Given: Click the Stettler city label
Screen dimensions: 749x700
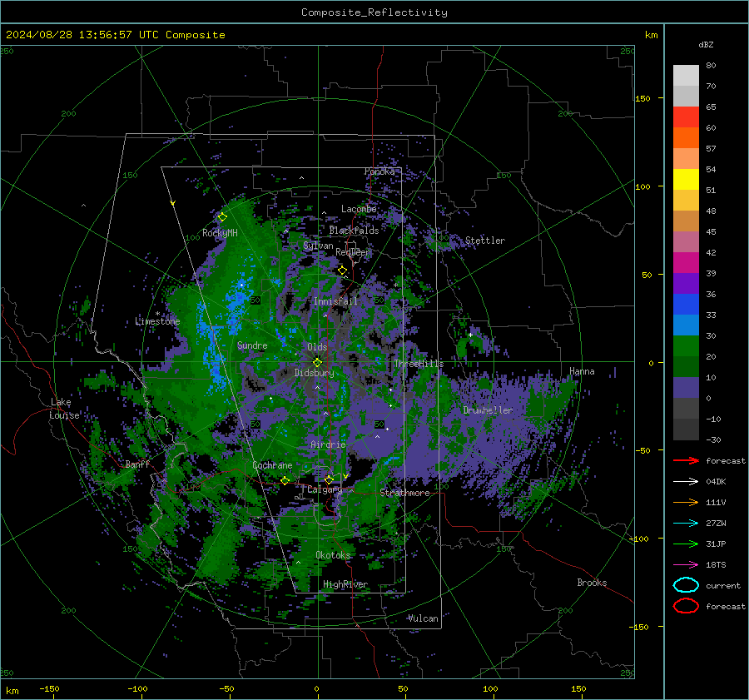Looking at the screenshot, I should coord(485,241).
